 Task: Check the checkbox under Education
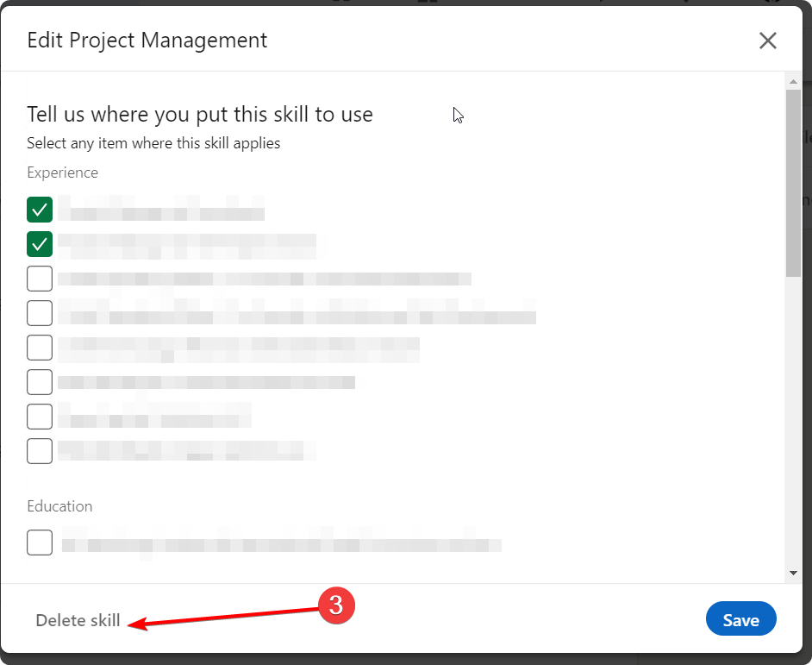(x=40, y=543)
